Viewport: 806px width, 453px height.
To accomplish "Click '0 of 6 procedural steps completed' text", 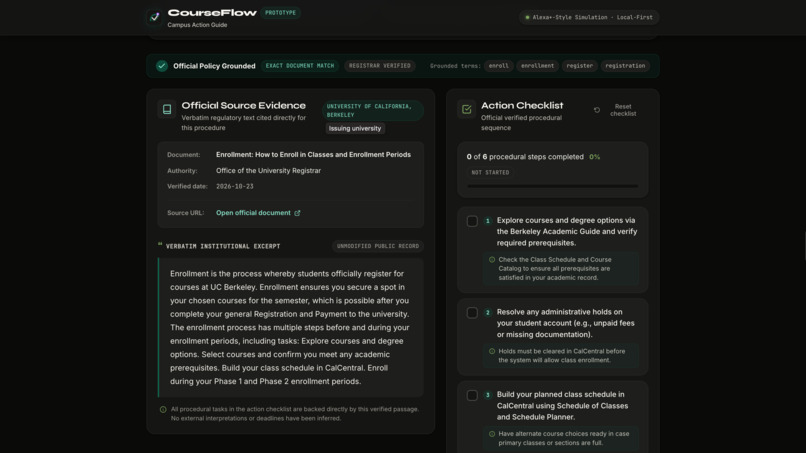I will tap(525, 157).
